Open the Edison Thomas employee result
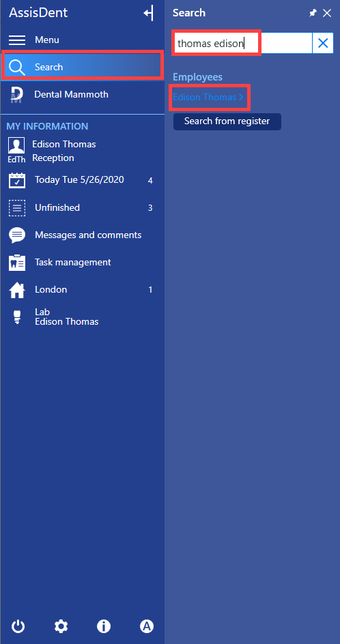 (208, 98)
